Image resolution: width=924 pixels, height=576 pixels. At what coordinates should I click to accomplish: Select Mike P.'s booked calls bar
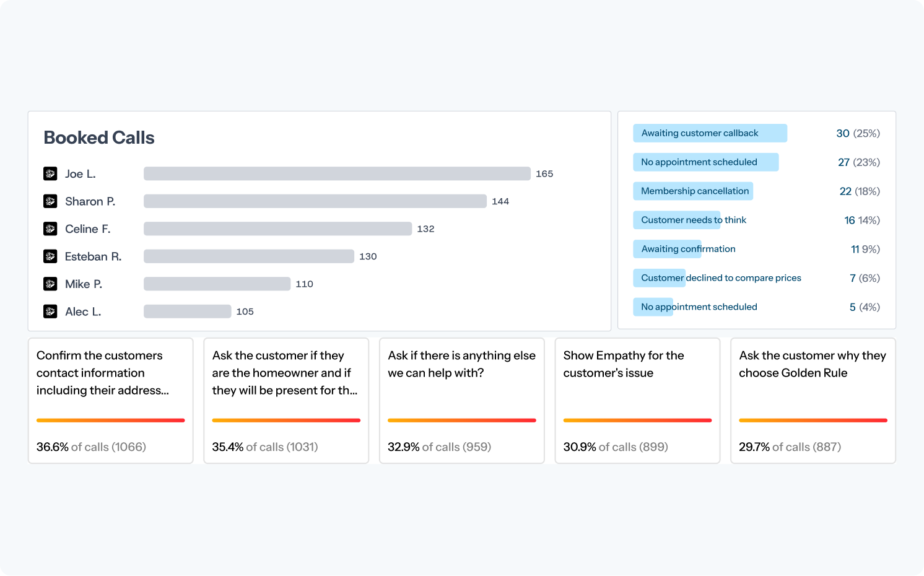pyautogui.click(x=217, y=284)
